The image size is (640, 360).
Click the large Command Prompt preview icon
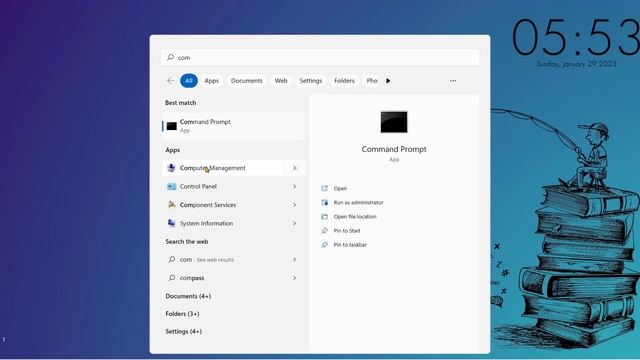[394, 122]
